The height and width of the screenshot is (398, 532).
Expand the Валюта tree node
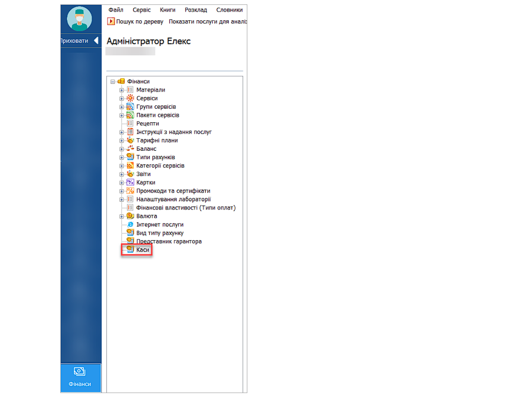122,217
